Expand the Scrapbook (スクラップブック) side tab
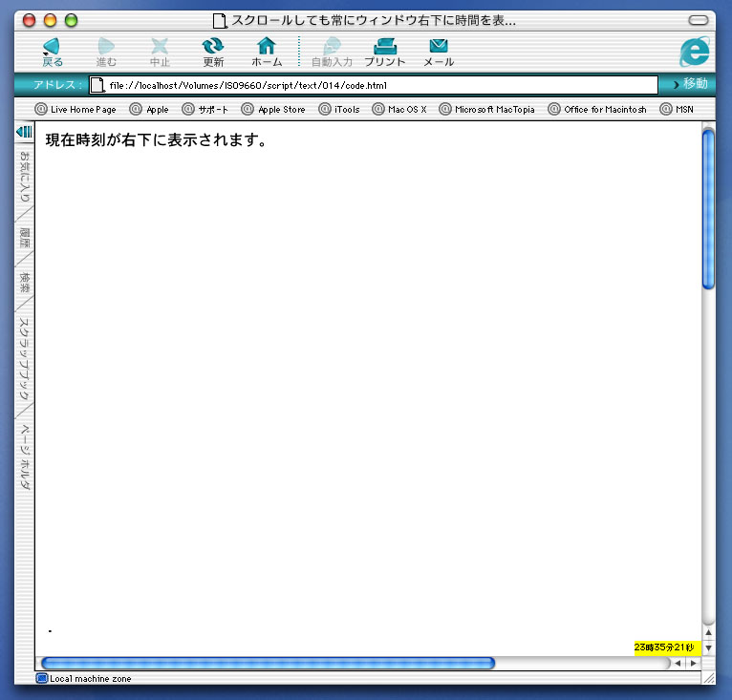 tap(25, 360)
